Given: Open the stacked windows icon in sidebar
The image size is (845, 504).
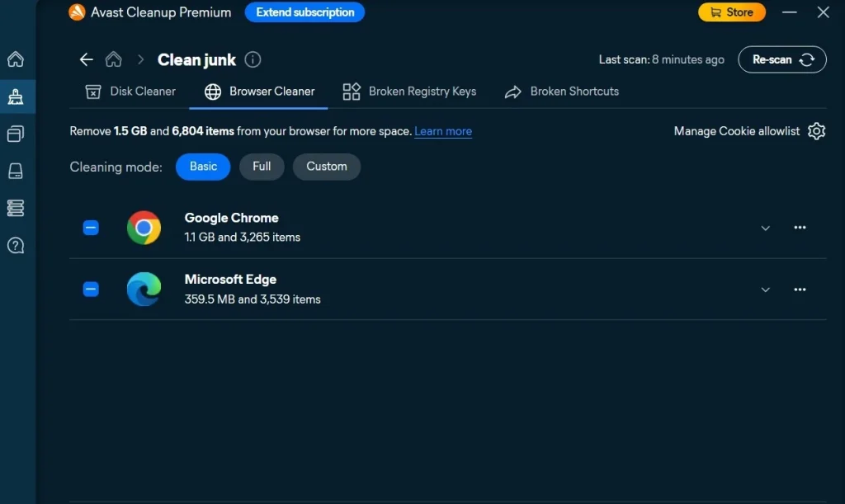Looking at the screenshot, I should coord(16,134).
